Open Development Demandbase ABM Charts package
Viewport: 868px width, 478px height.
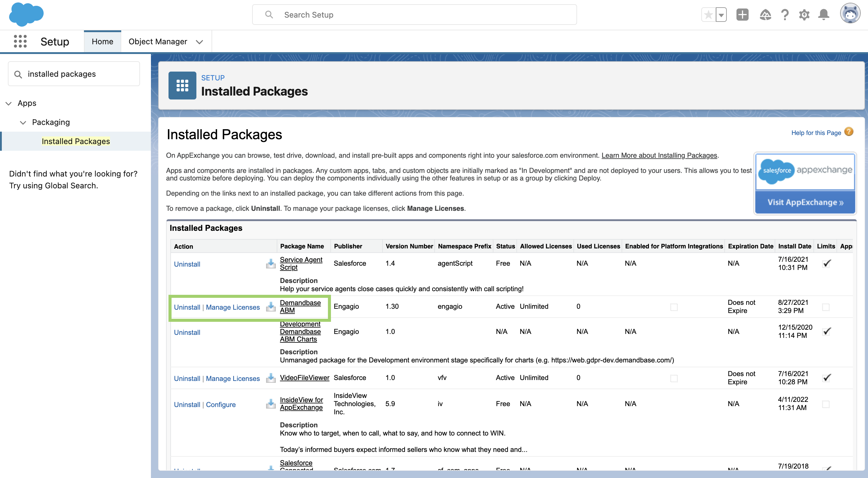[x=300, y=332]
